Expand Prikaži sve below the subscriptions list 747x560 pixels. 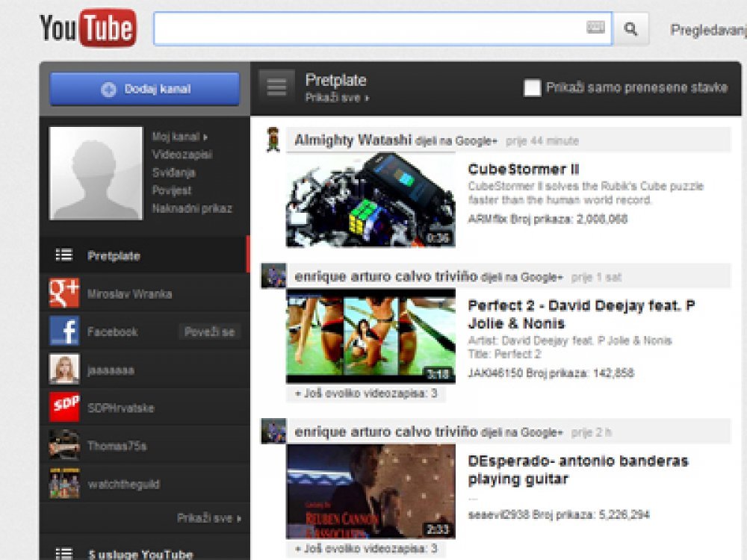208,518
